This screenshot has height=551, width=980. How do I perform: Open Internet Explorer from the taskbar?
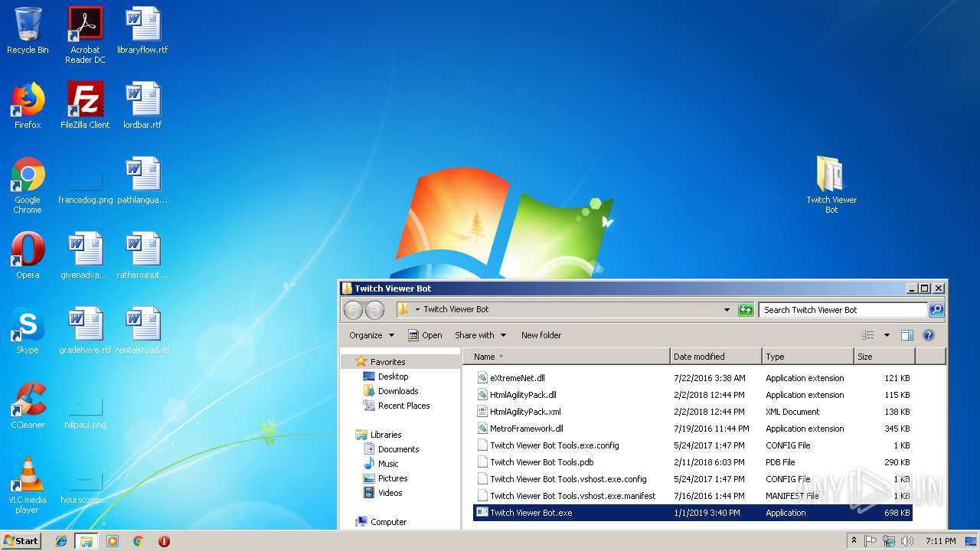tap(61, 541)
